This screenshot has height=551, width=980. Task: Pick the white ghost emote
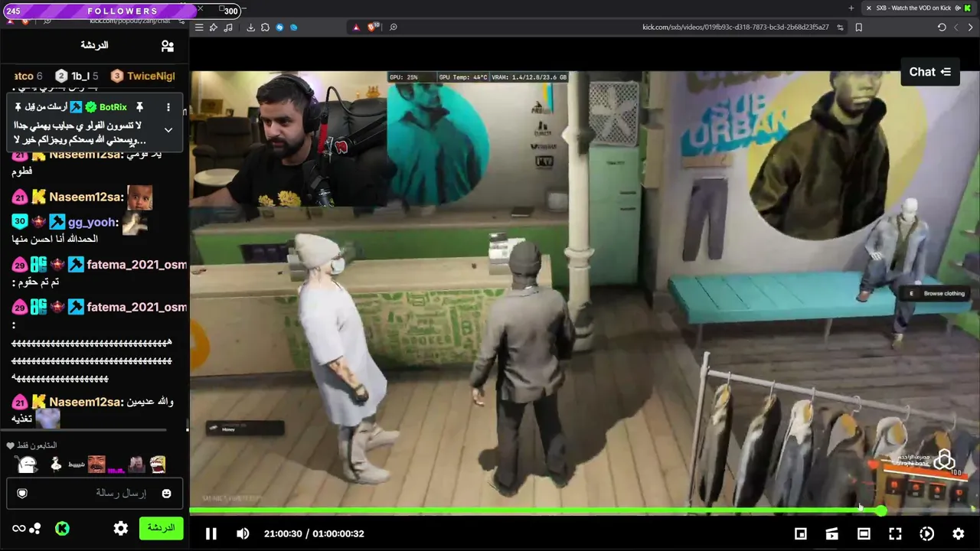pos(27,465)
